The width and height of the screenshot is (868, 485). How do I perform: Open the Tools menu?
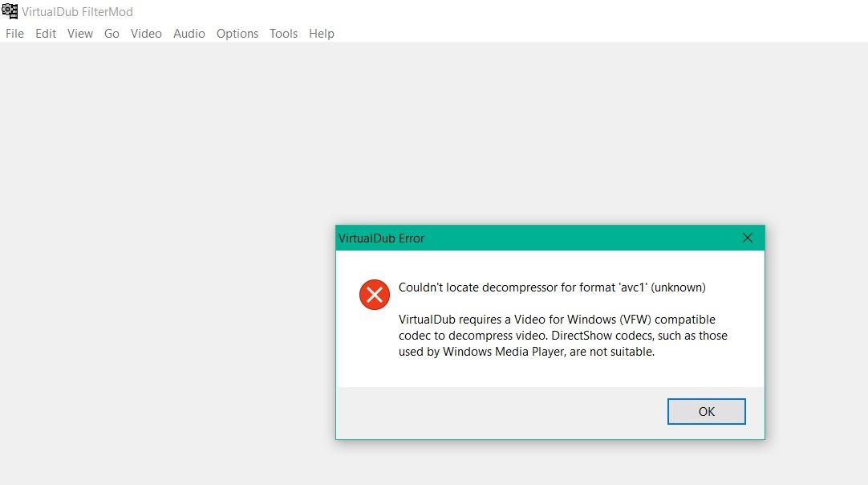pyautogui.click(x=283, y=34)
